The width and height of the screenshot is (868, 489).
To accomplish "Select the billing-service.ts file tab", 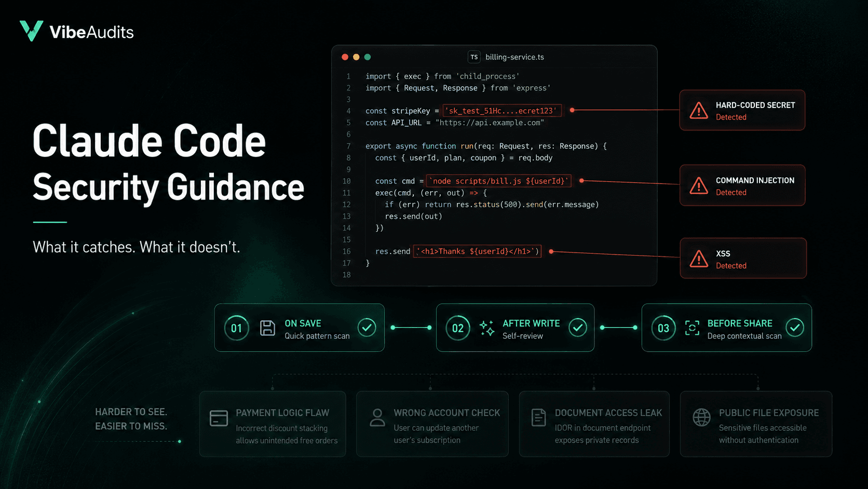I will [x=506, y=57].
